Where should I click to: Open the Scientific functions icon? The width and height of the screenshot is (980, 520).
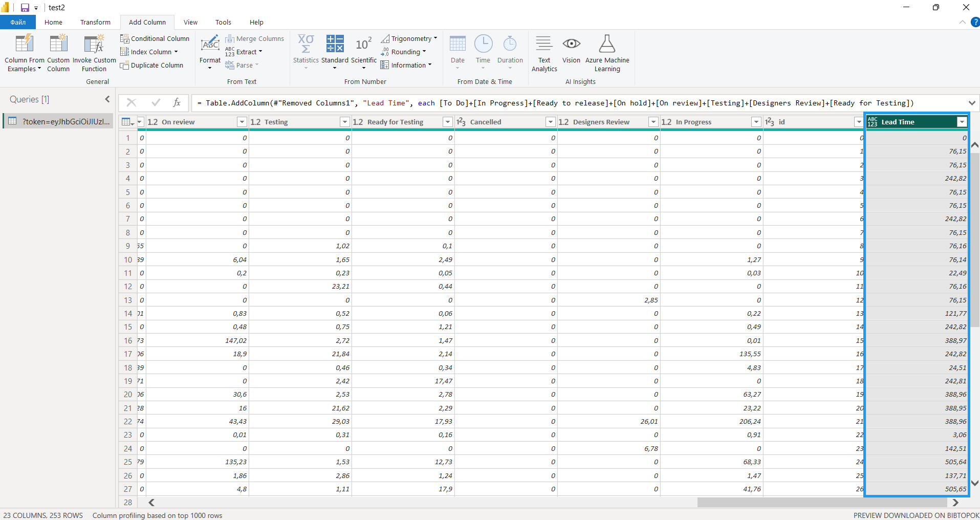(363, 45)
